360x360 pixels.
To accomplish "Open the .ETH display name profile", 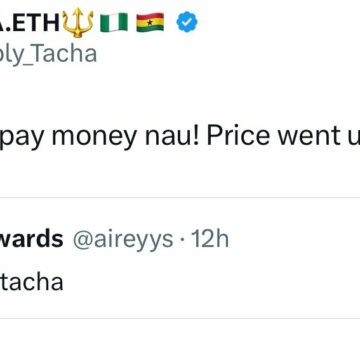I will [x=30, y=22].
